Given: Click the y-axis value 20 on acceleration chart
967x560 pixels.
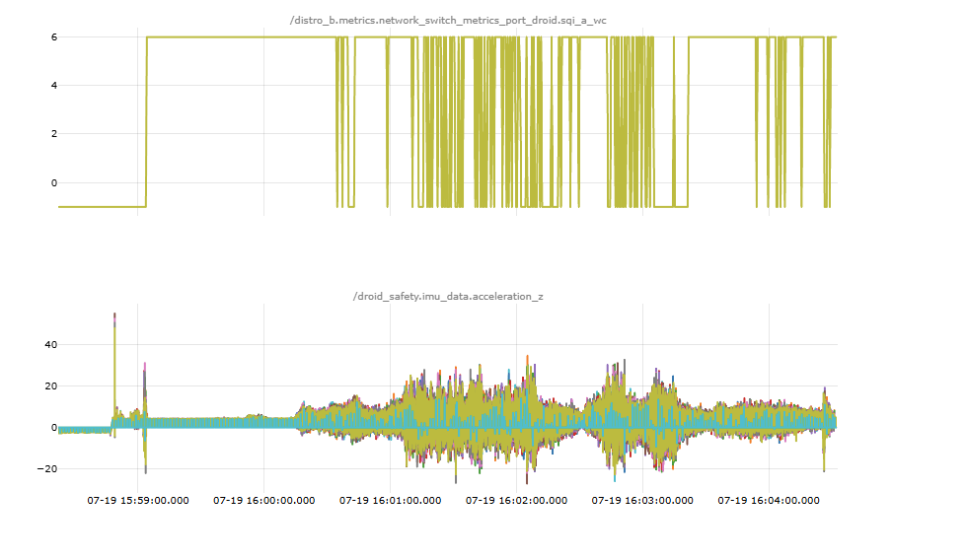Looking at the screenshot, I should (51, 386).
